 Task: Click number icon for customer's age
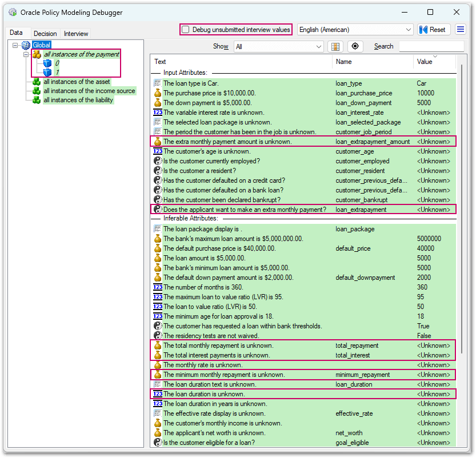pyautogui.click(x=158, y=151)
